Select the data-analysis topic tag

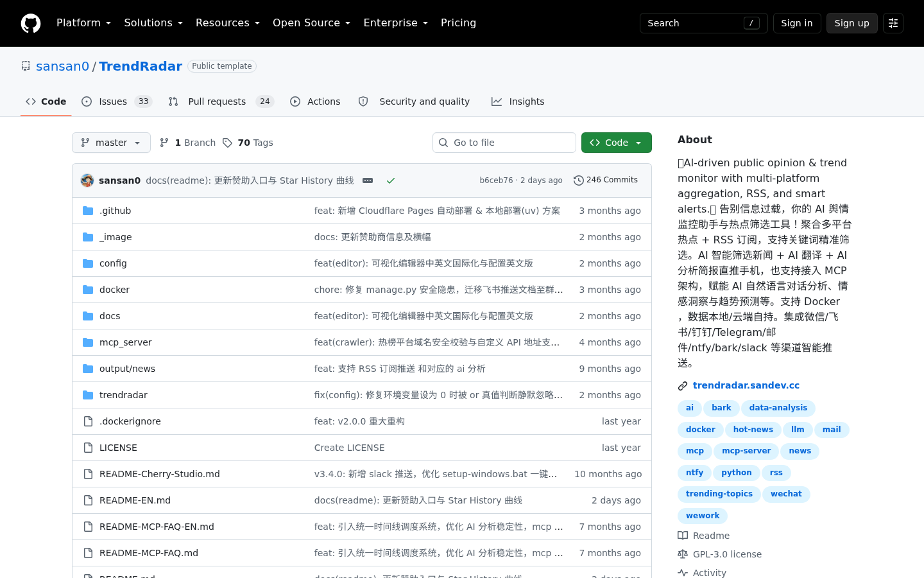pyautogui.click(x=778, y=408)
